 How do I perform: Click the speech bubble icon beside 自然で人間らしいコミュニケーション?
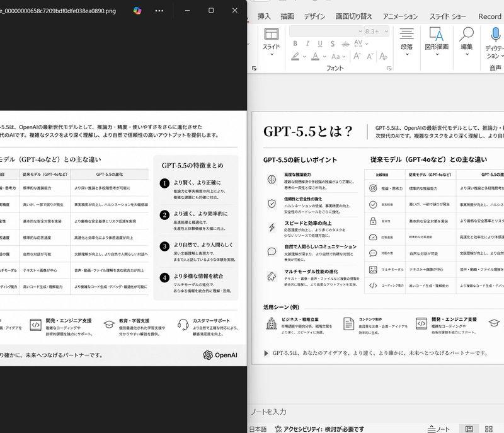[x=272, y=251]
